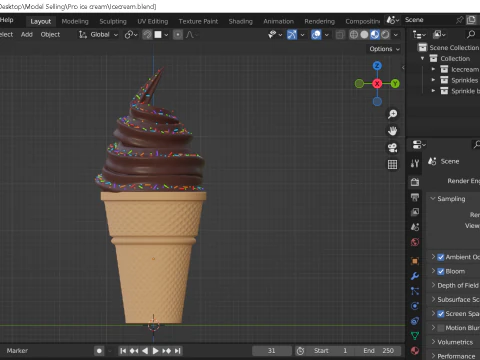
Task: Open the viewport Options dropdown
Action: point(384,49)
